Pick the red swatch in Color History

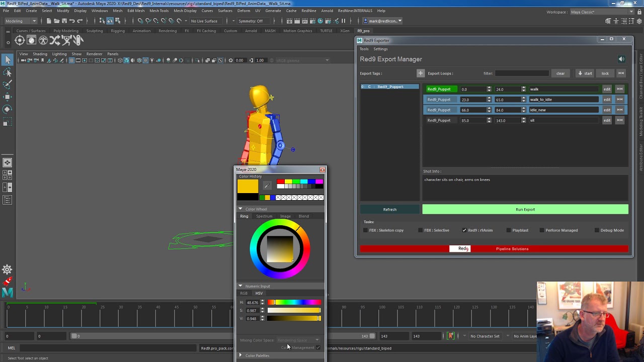pyautogui.click(x=280, y=182)
